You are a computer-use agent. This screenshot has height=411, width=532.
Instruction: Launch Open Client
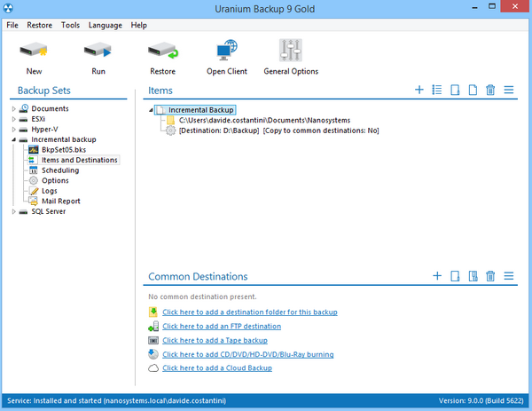(227, 58)
